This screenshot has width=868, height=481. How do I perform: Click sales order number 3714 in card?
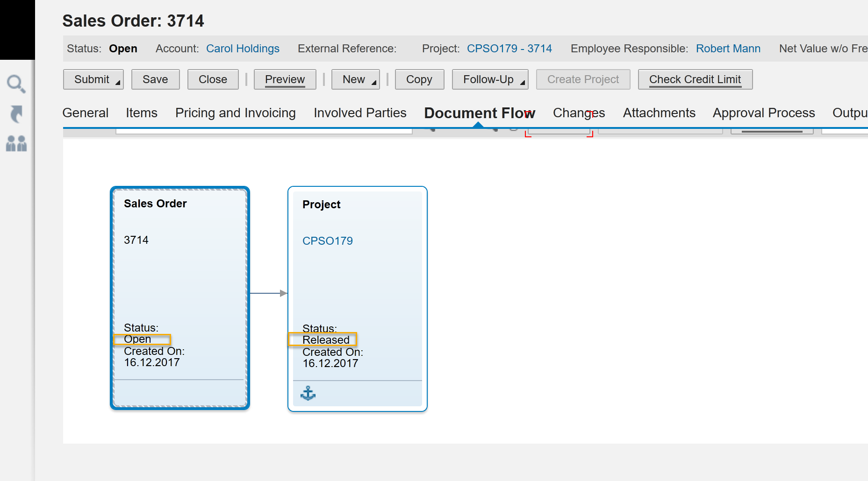click(136, 240)
